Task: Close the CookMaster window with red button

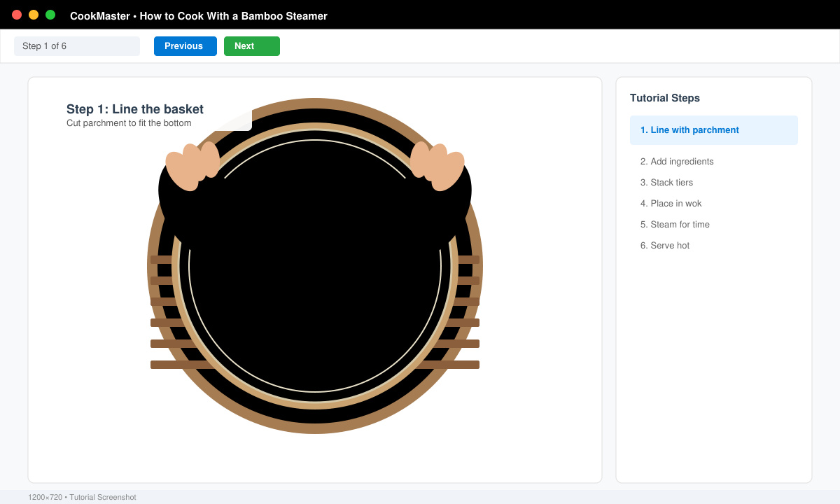Action: (x=17, y=15)
